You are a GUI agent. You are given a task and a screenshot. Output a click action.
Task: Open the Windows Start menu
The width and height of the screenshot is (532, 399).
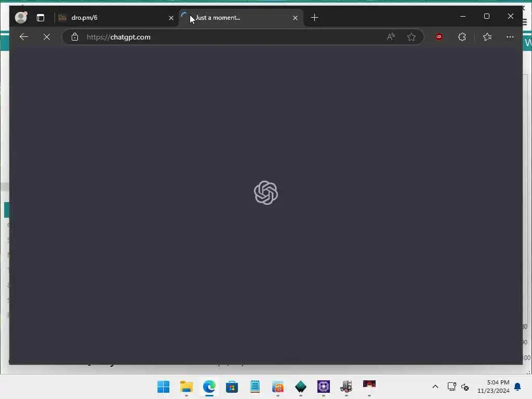click(164, 387)
